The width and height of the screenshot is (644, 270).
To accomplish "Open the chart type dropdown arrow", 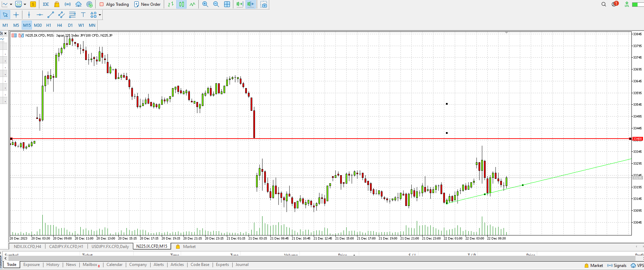I will (x=11, y=4).
